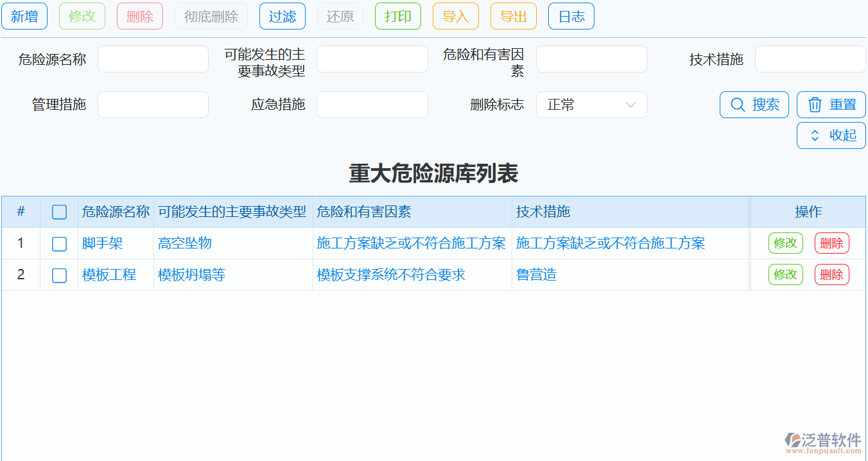Toggle the select-all checkbox in table header

pyautogui.click(x=59, y=211)
